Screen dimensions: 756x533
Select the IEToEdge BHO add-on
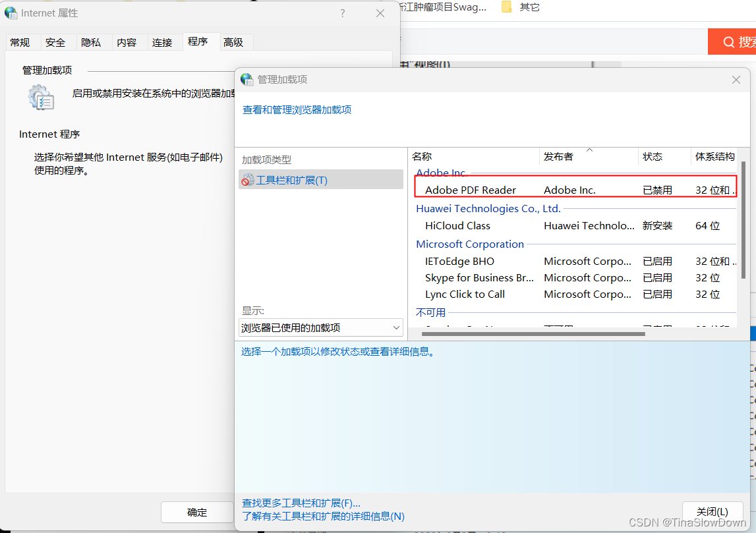pyautogui.click(x=575, y=261)
